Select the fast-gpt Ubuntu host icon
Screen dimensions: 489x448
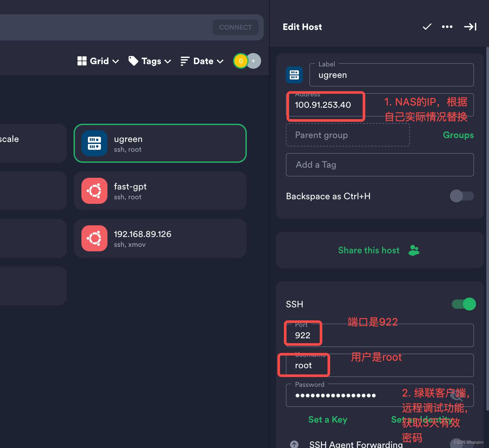point(94,191)
